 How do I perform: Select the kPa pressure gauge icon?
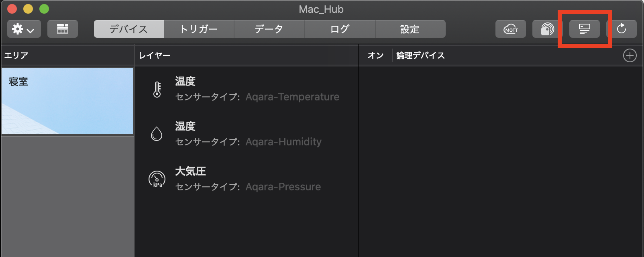pos(157,179)
